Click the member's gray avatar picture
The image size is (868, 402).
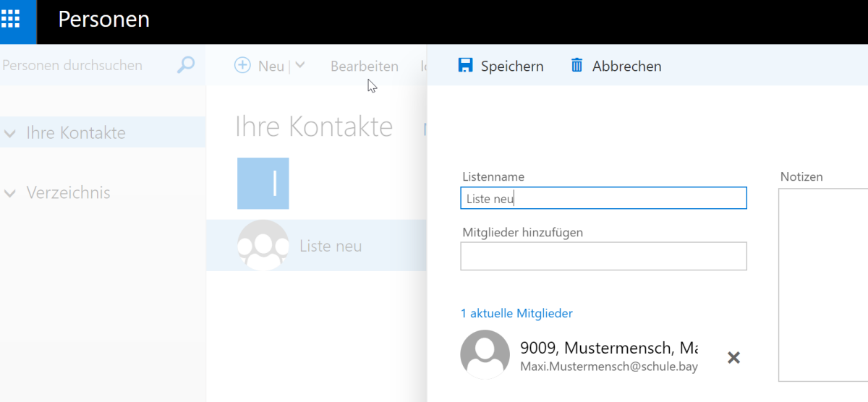pos(485,354)
